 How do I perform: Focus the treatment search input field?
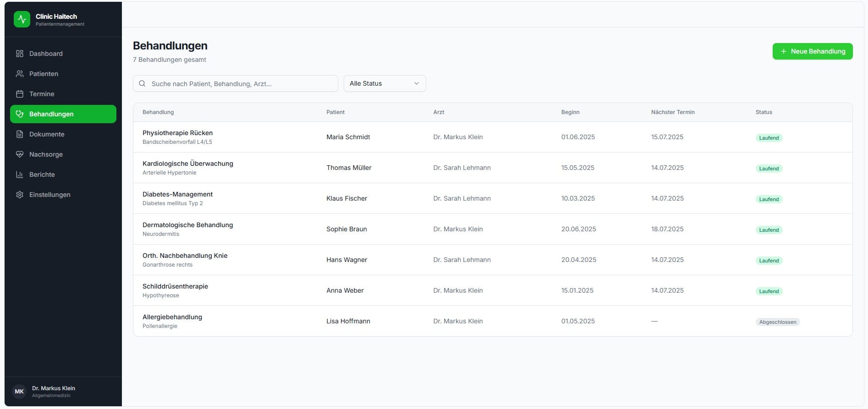[236, 83]
